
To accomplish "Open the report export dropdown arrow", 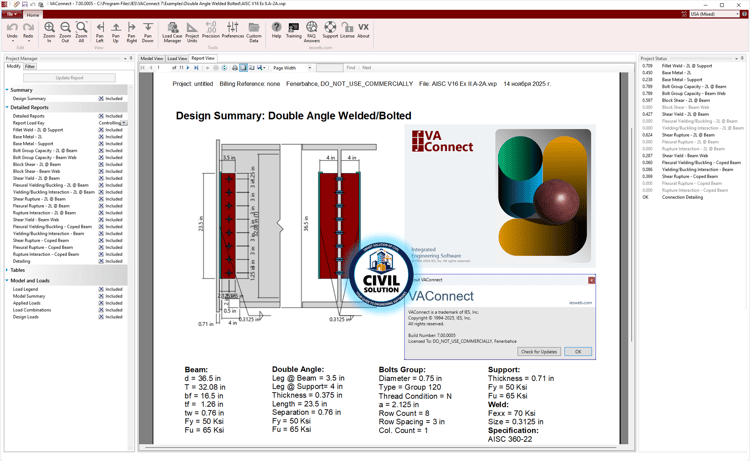I will pyautogui.click(x=264, y=68).
